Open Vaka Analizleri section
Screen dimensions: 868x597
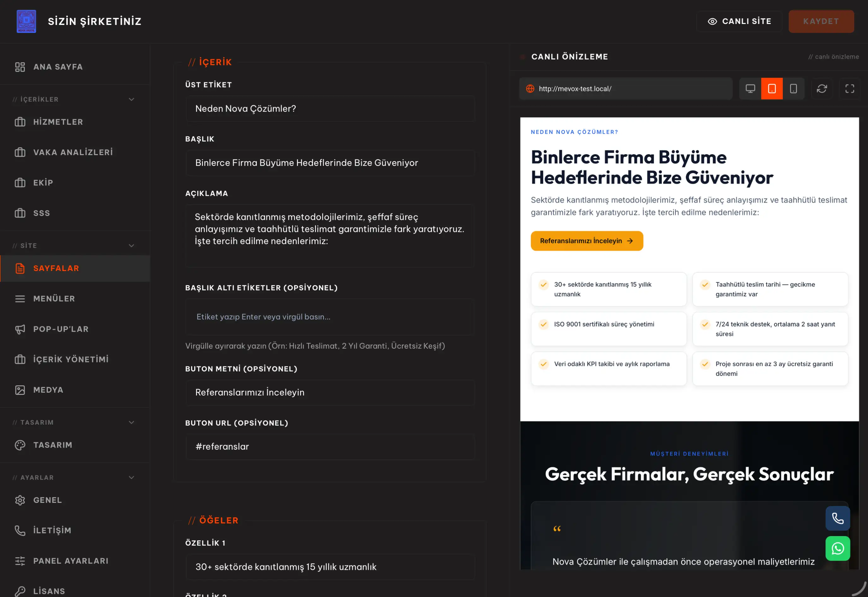(x=75, y=152)
